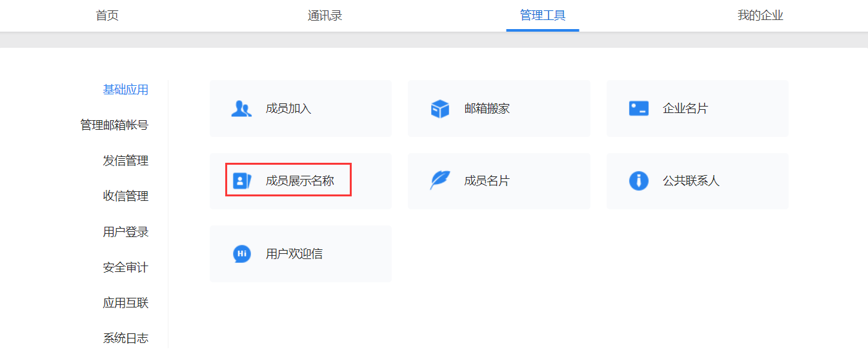View 系统日志 in the sidebar

click(126, 338)
